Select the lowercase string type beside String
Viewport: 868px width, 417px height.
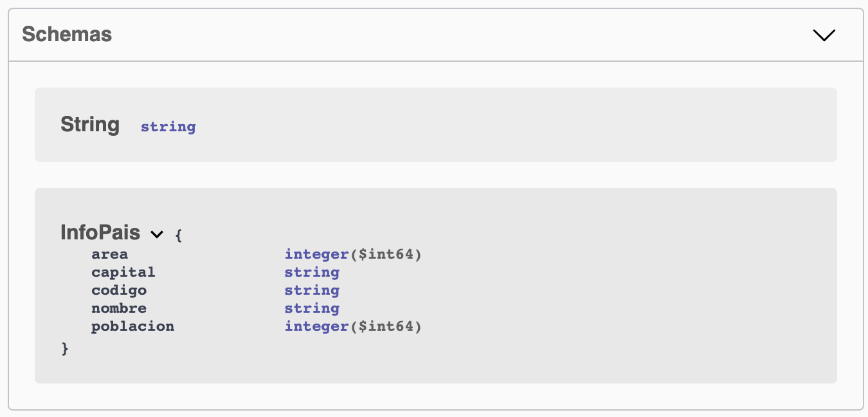pyautogui.click(x=168, y=127)
